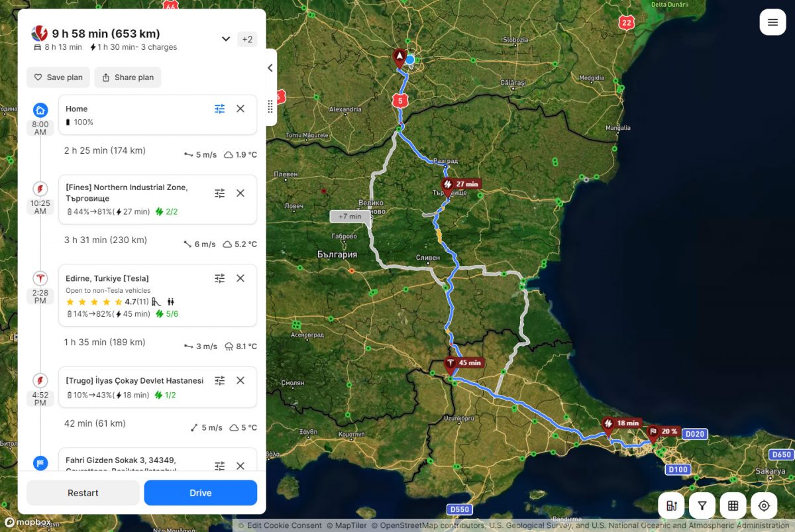Screen dimensions: 795x532
Task: Expand the trip summary chevron
Action: click(226, 39)
